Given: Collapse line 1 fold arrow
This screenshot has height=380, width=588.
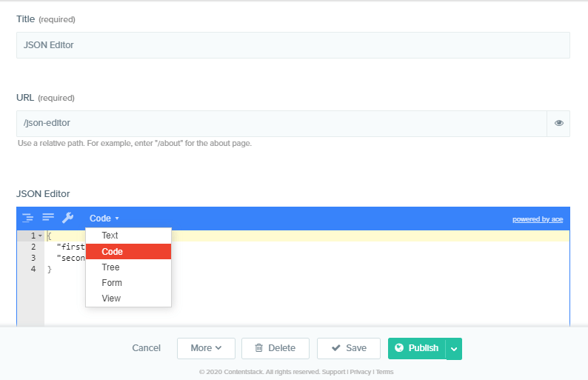Looking at the screenshot, I should point(40,236).
